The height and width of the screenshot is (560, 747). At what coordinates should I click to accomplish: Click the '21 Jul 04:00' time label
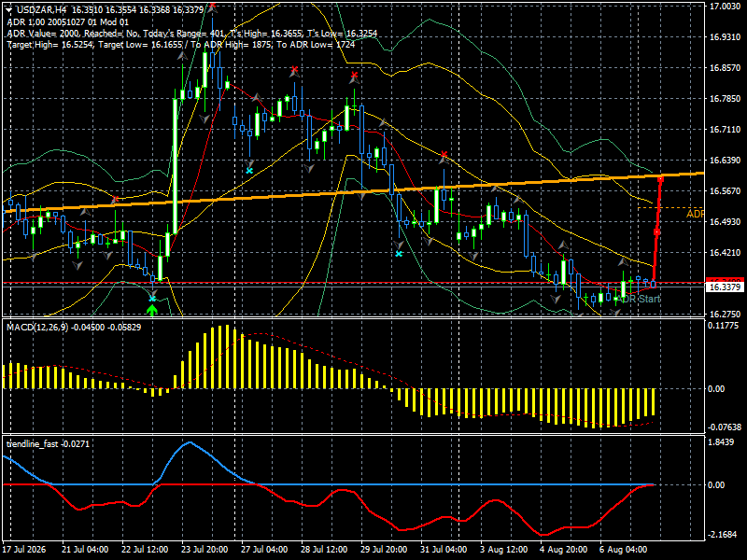(x=85, y=550)
